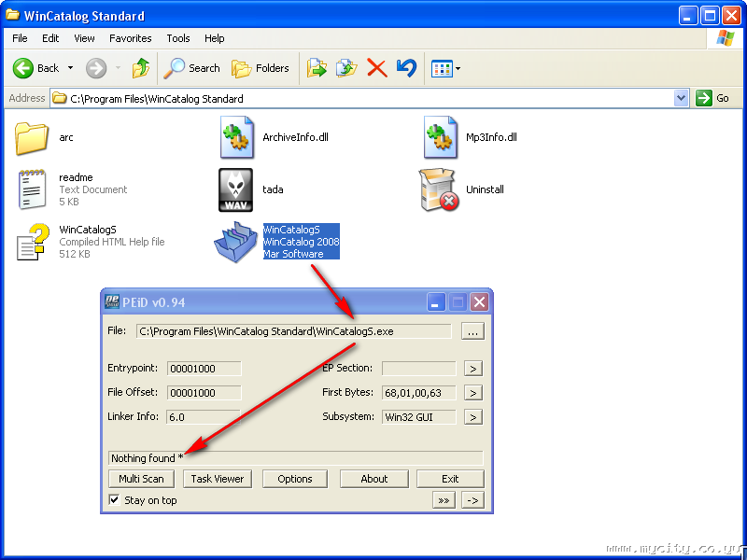The width and height of the screenshot is (747, 560).
Task: Open the Tools menu
Action: click(178, 38)
